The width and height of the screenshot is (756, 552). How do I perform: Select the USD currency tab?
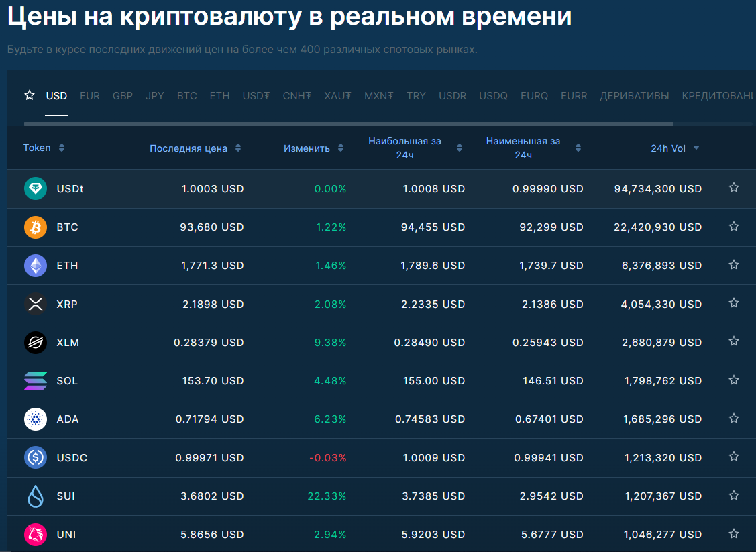[x=56, y=95]
